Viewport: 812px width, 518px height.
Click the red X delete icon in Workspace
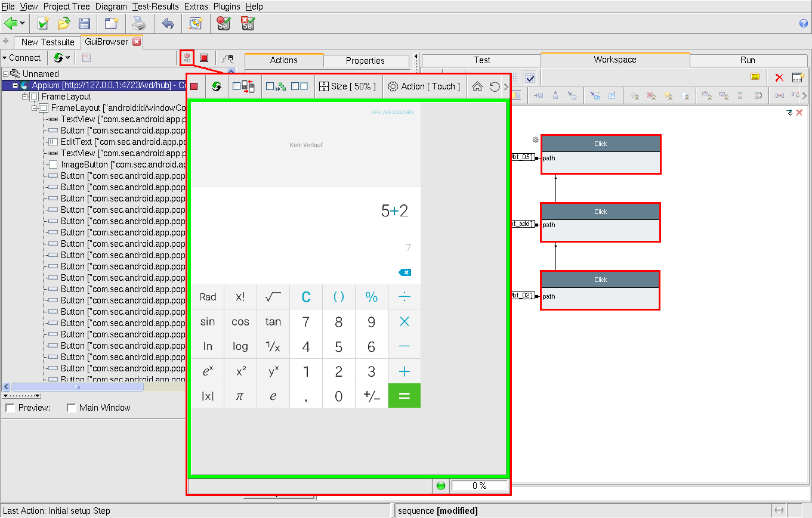click(779, 77)
